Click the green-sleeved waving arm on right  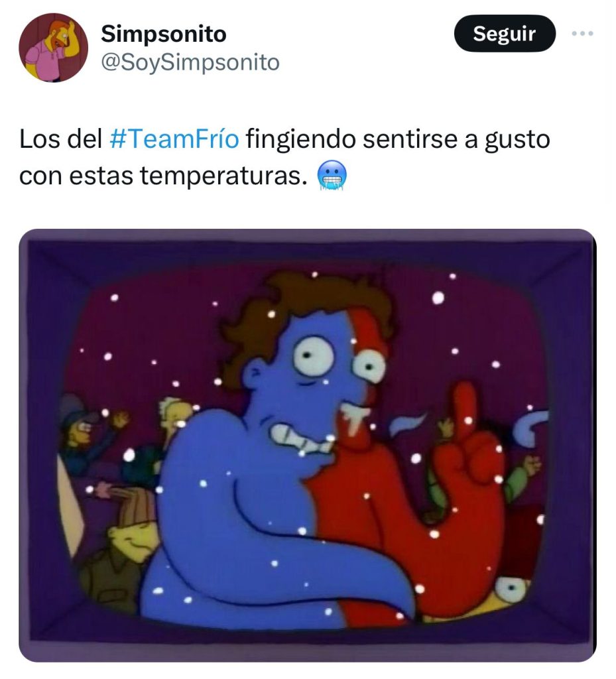(522, 479)
